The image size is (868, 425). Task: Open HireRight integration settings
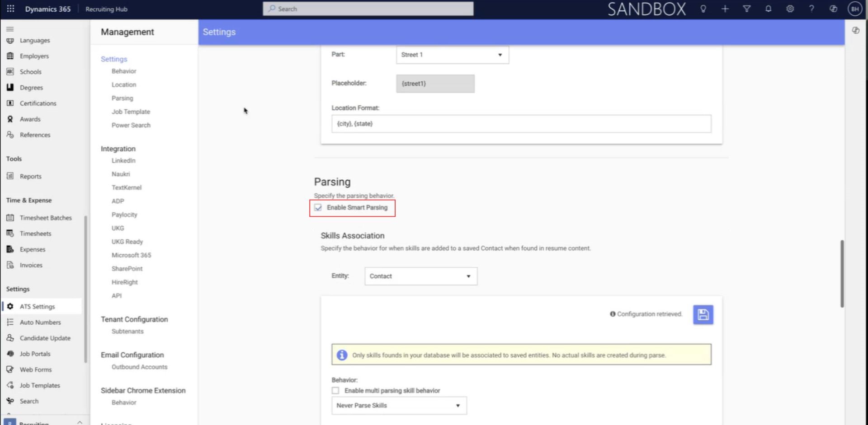click(x=125, y=283)
